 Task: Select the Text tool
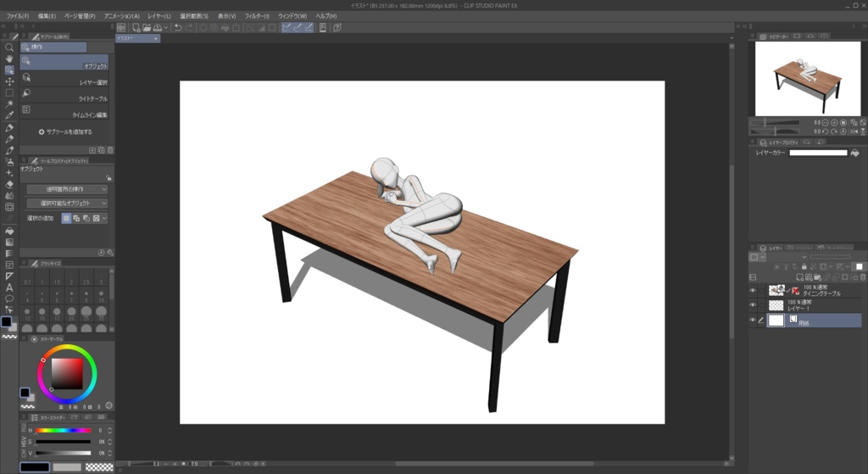pos(9,287)
